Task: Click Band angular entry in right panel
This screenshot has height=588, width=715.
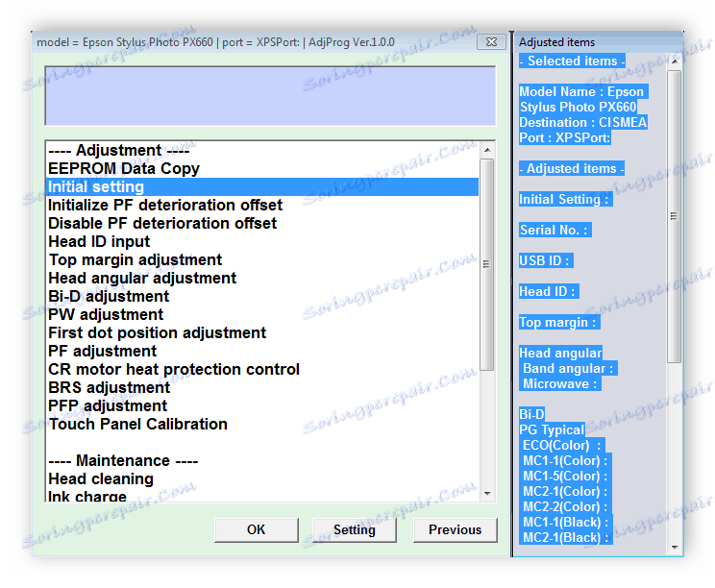Action: [568, 368]
